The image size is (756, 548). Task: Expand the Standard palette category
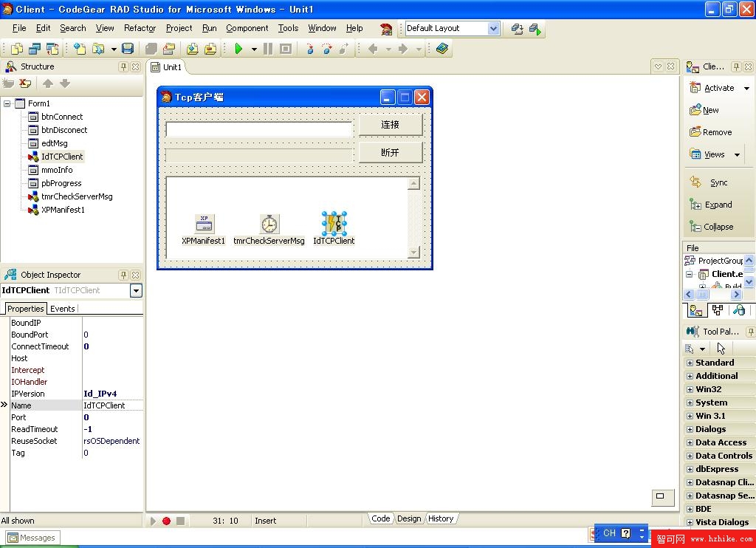[x=690, y=363]
